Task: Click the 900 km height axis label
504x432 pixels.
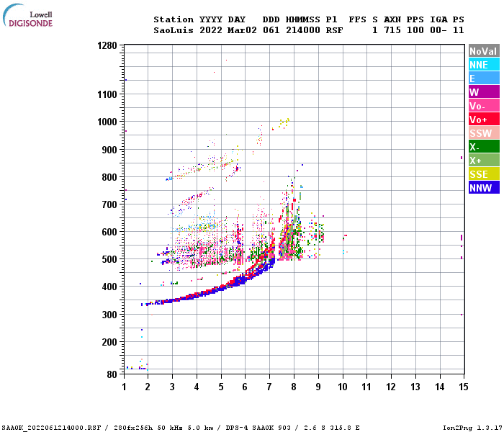Action: pos(109,150)
